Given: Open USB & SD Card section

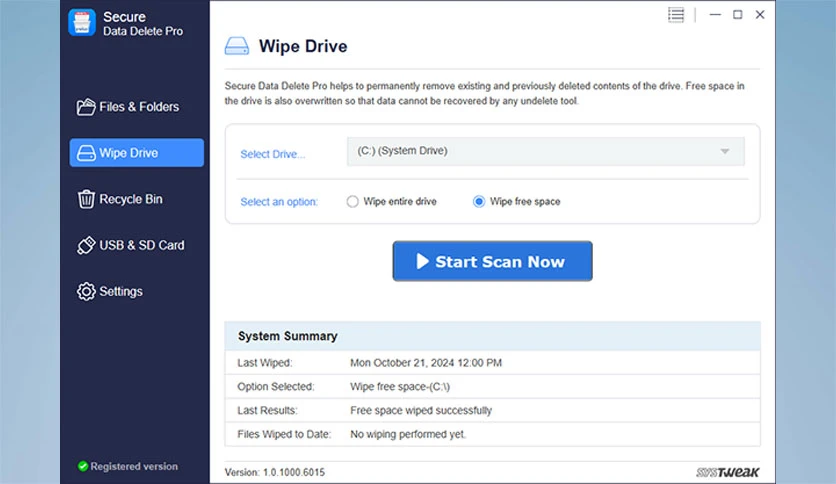Looking at the screenshot, I should 136,245.
